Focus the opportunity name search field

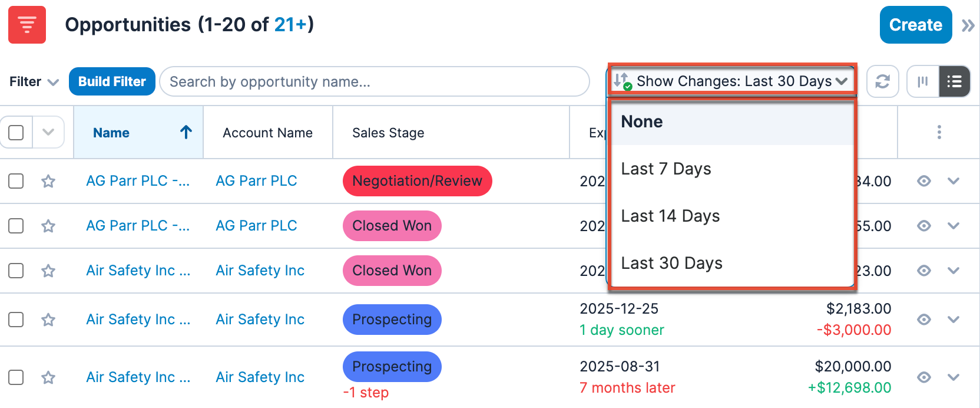[374, 82]
